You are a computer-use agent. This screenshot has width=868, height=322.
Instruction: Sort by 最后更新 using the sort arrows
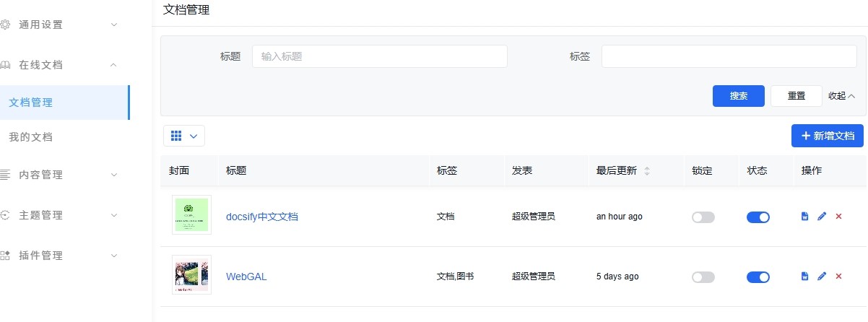(x=647, y=171)
